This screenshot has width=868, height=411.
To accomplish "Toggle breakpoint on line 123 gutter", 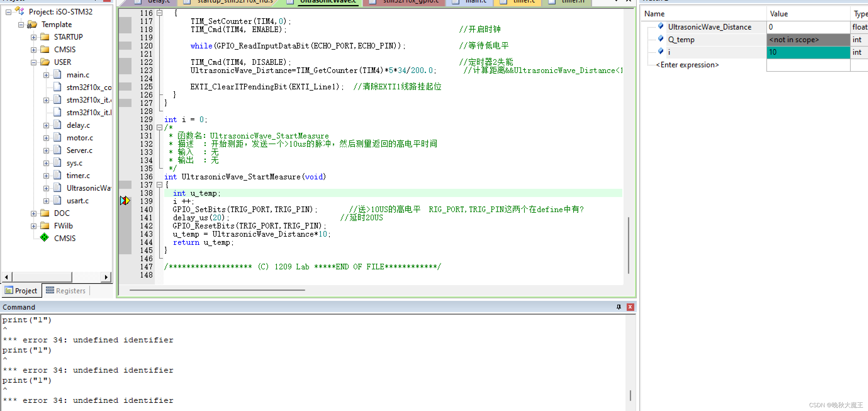I will [125, 70].
